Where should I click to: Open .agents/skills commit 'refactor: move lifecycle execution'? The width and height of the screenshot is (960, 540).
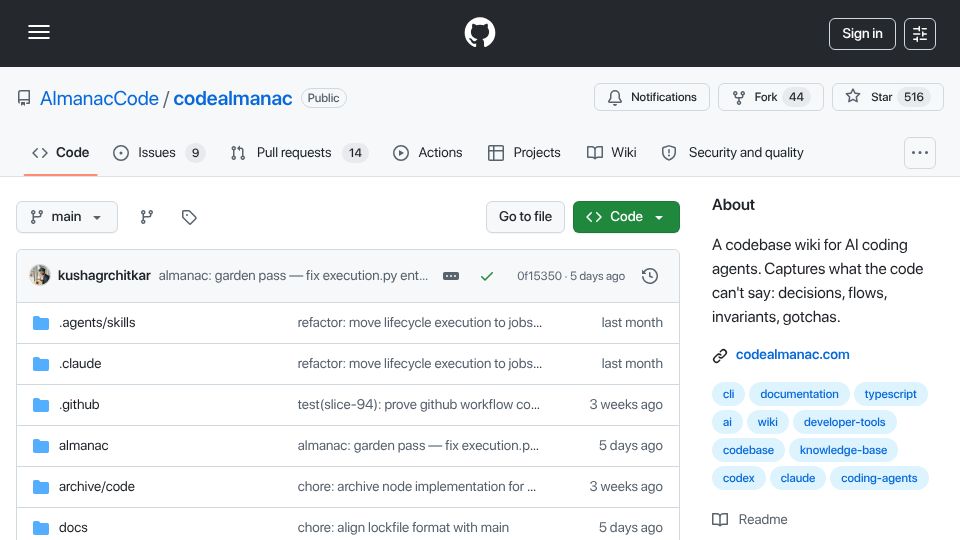419,323
